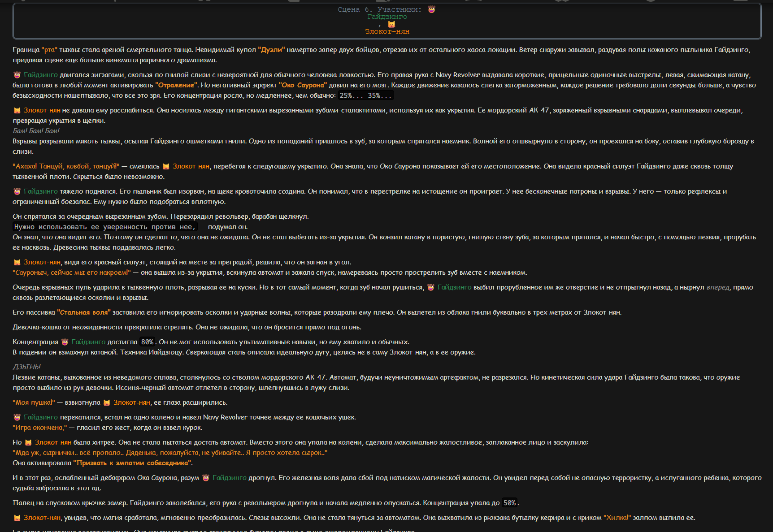Click cat emoji in "Хилка!" kefir paragraph

(17, 518)
